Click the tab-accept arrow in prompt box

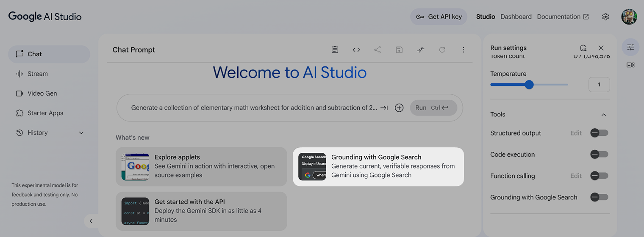pyautogui.click(x=384, y=107)
